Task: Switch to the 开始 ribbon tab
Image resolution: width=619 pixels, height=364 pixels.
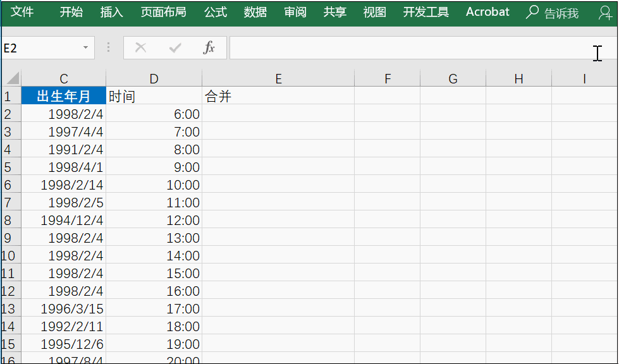Action: pyautogui.click(x=71, y=12)
